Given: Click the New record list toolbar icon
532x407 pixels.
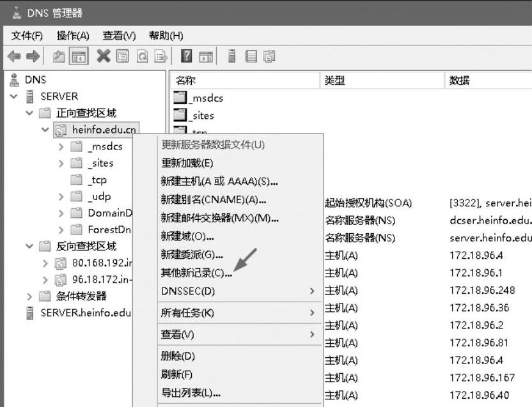Looking at the screenshot, I should click(251, 56).
